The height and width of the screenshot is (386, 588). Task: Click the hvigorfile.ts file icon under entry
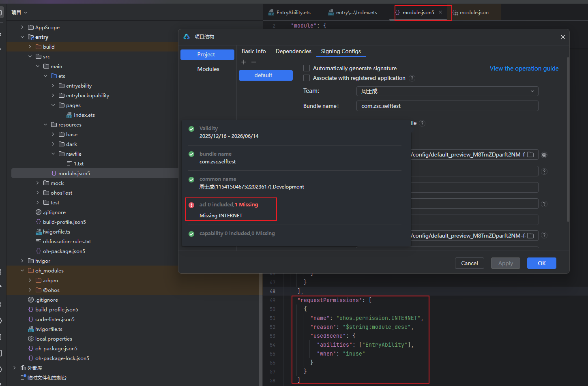tap(39, 232)
